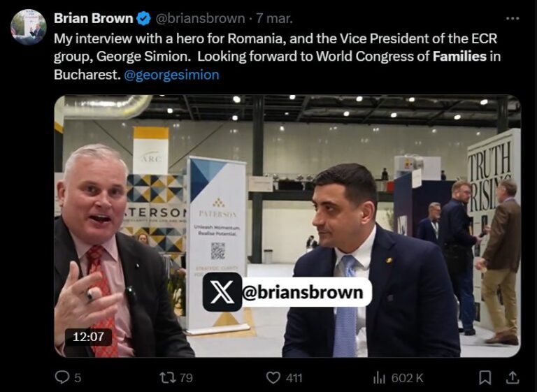This screenshot has width=537, height=392.
Task: Click the Brian Brown display name
Action: (93, 18)
